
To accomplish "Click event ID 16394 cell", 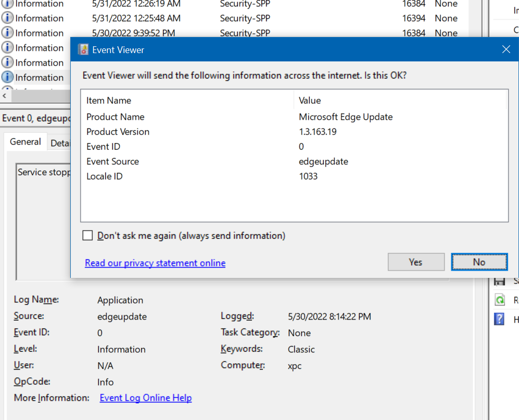I will (413, 18).
